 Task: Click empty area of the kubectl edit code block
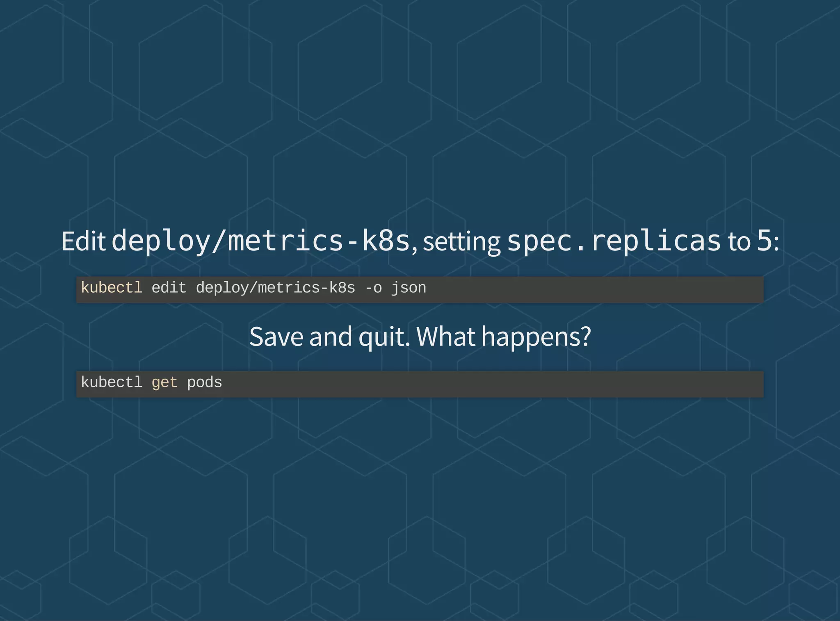tap(595, 289)
